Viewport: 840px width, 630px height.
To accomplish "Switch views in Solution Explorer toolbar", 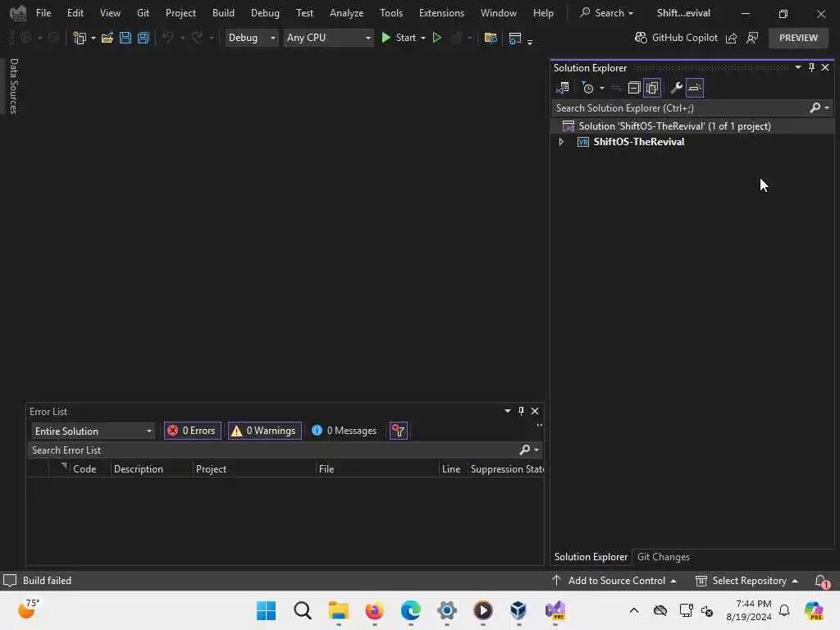I will point(563,88).
